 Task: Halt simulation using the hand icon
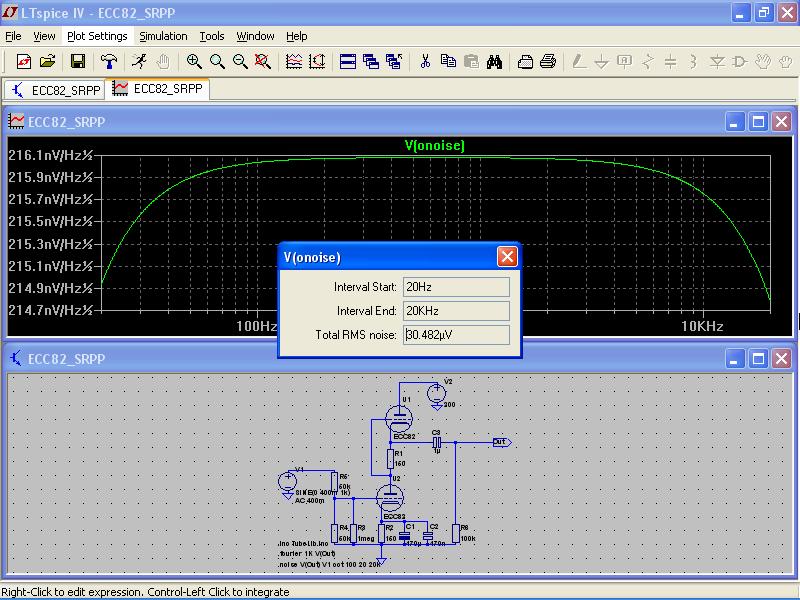163,62
